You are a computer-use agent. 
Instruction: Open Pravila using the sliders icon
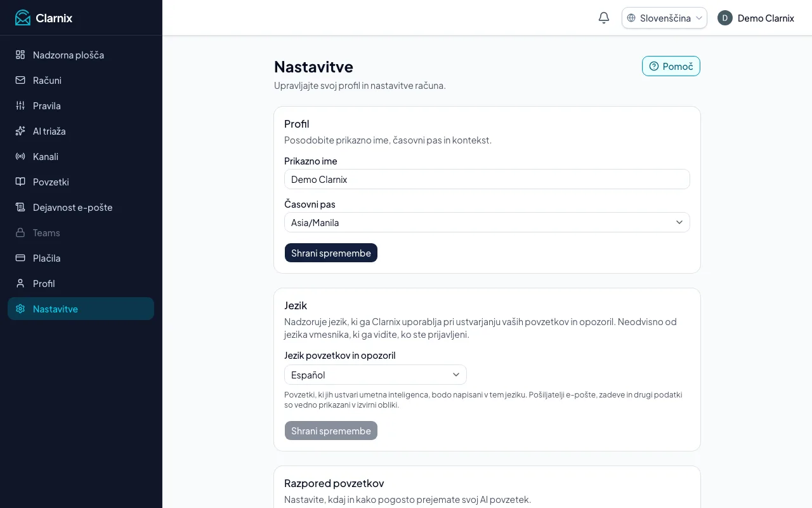pos(20,105)
